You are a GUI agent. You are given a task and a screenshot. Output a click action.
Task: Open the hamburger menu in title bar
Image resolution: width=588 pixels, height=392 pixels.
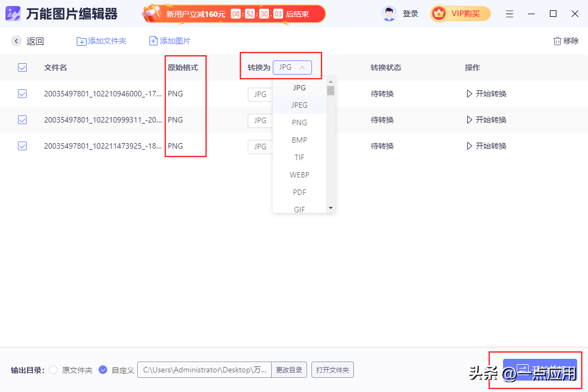pyautogui.click(x=509, y=14)
